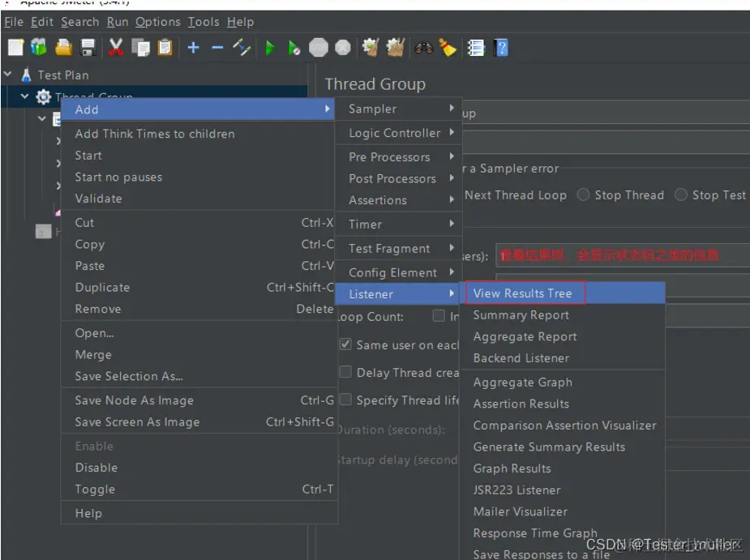
Task: Choose JSR223 Listener entry
Action: [563, 490]
